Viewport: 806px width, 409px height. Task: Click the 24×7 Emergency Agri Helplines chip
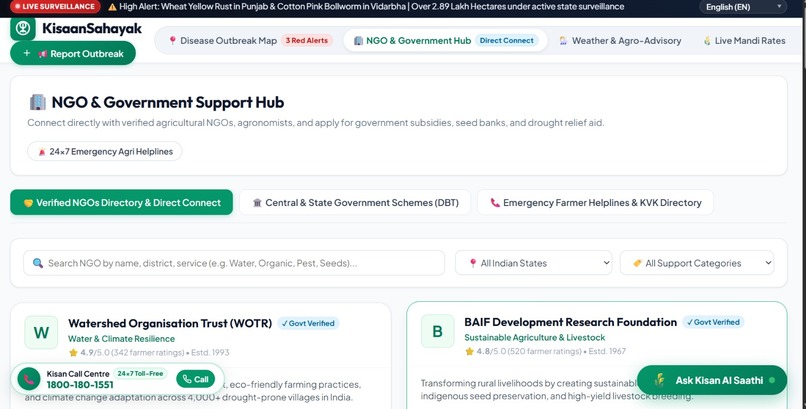[x=105, y=152]
